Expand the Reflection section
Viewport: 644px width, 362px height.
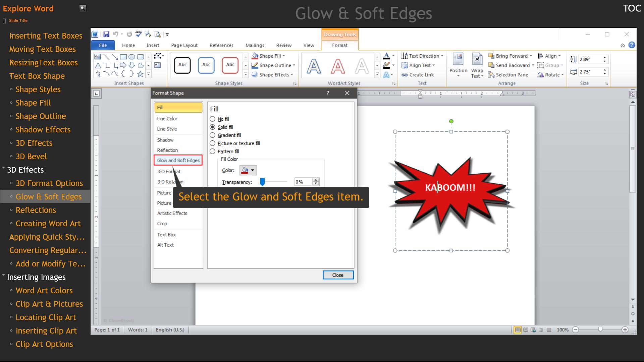(167, 150)
